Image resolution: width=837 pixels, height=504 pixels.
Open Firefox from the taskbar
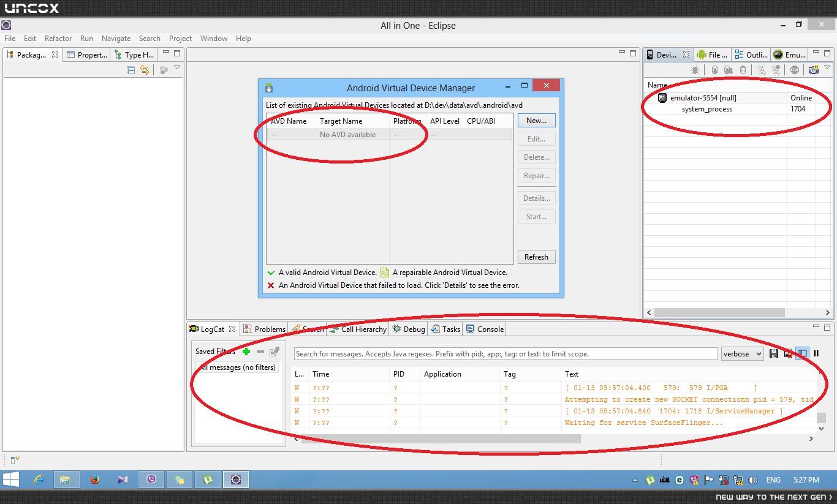(x=95, y=480)
